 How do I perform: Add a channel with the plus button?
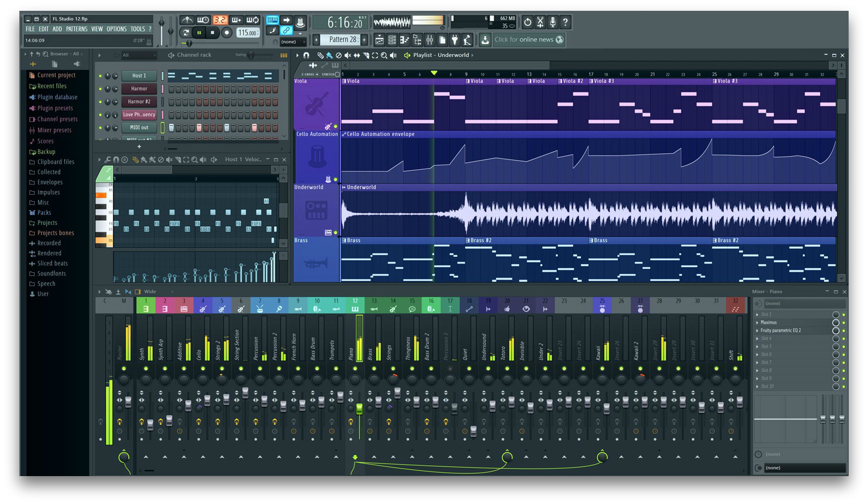point(139,146)
